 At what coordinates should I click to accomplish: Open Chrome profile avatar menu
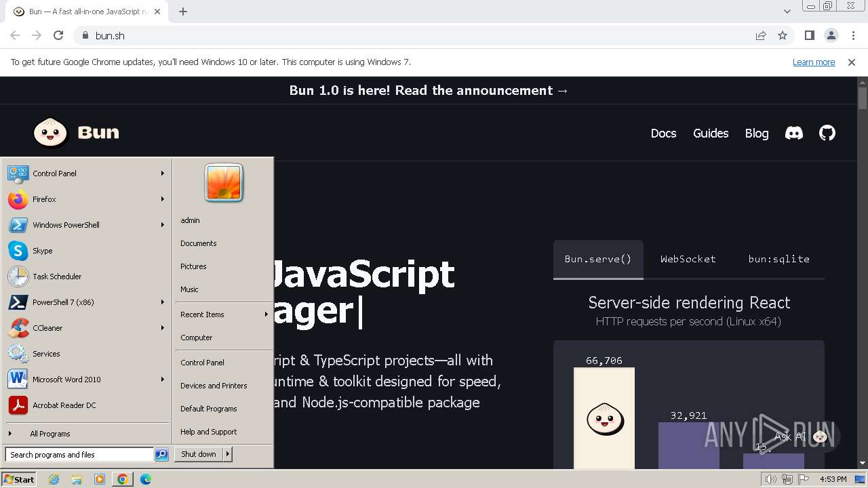tap(831, 35)
